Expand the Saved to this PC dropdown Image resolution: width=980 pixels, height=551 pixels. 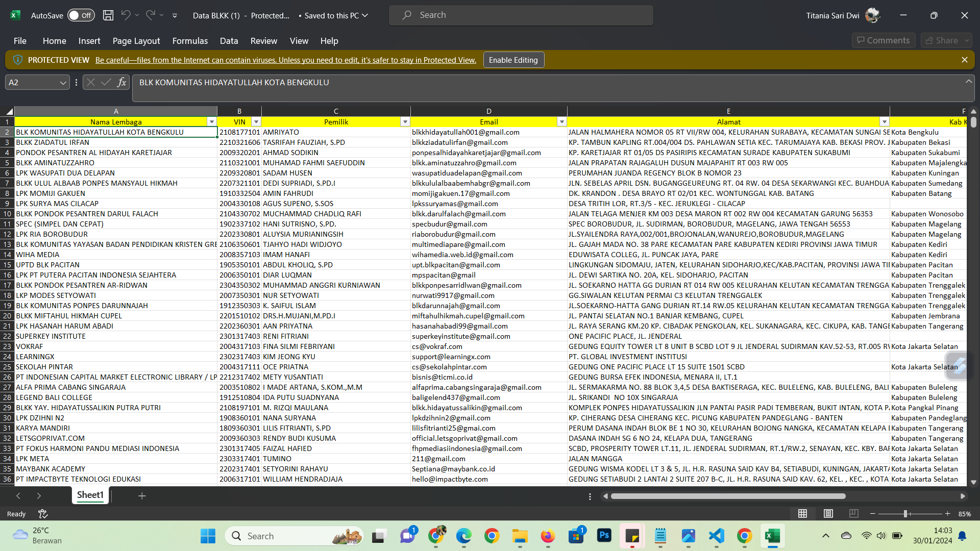click(x=365, y=16)
